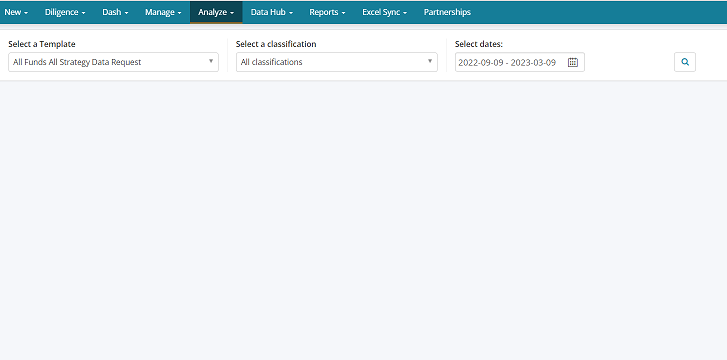Screen dimensions: 727x360
Task: Go to the Partnerships page
Action: tap(447, 13)
